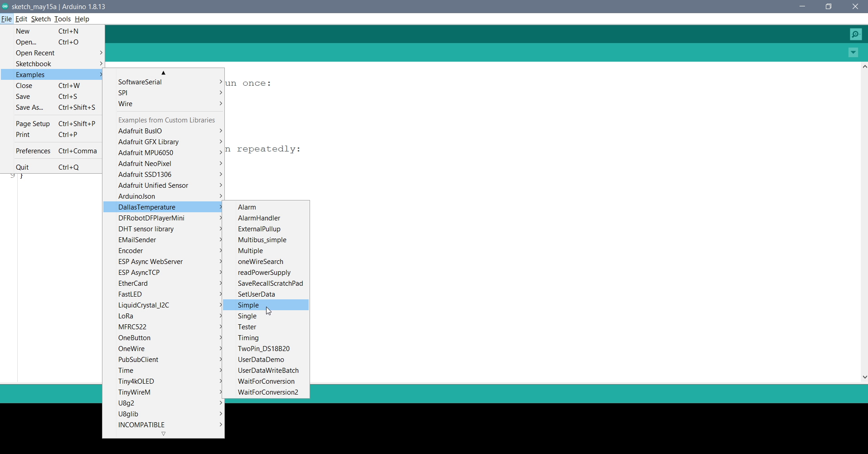Screen dimensions: 868x454
Task: Expand the Open Recent submenu
Action: coord(52,53)
